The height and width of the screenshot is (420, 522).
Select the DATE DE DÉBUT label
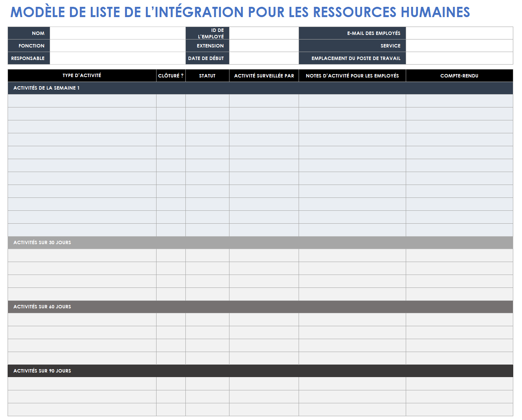(207, 58)
